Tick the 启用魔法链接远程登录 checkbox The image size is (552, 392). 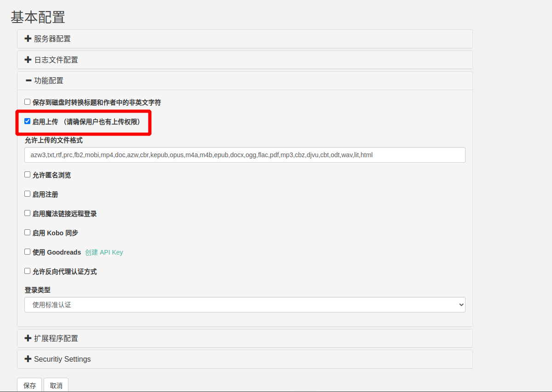tap(28, 213)
